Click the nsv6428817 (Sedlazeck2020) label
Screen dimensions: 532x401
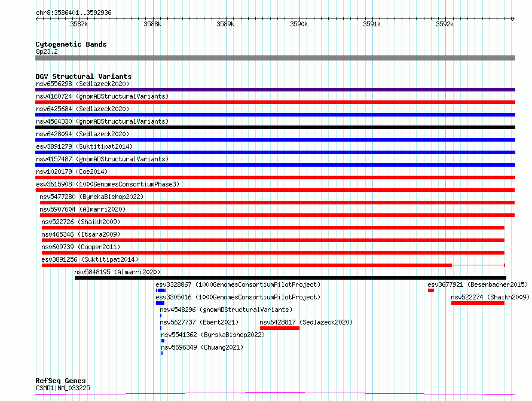tap(306, 322)
